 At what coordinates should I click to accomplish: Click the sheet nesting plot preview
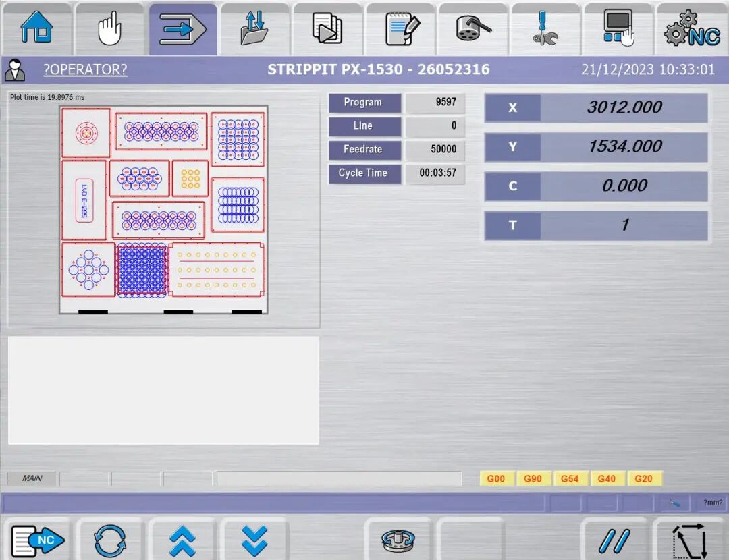pos(163,209)
